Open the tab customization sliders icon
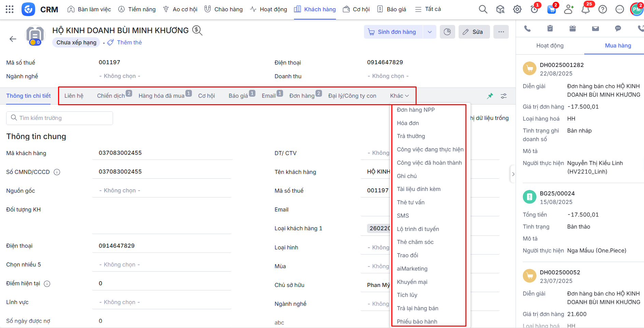 [x=504, y=96]
